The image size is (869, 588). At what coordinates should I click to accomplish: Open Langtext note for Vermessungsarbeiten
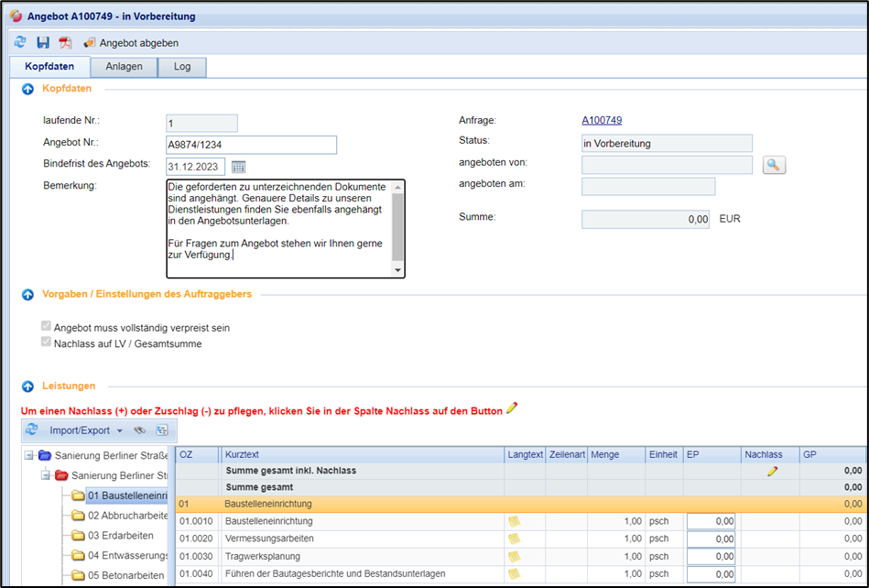pos(514,539)
